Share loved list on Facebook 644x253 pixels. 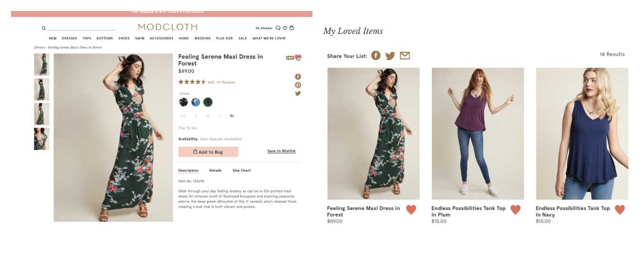click(x=376, y=56)
